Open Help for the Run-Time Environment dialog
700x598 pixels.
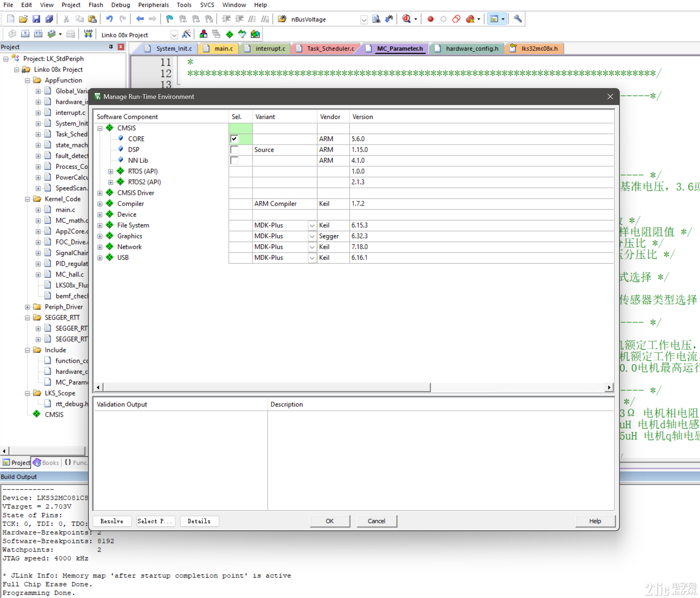tap(595, 521)
